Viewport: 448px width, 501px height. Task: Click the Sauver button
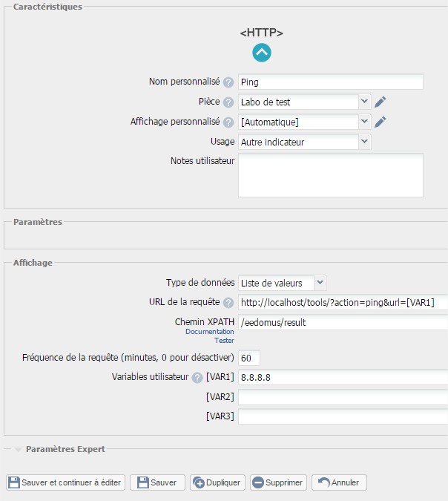[x=157, y=482]
